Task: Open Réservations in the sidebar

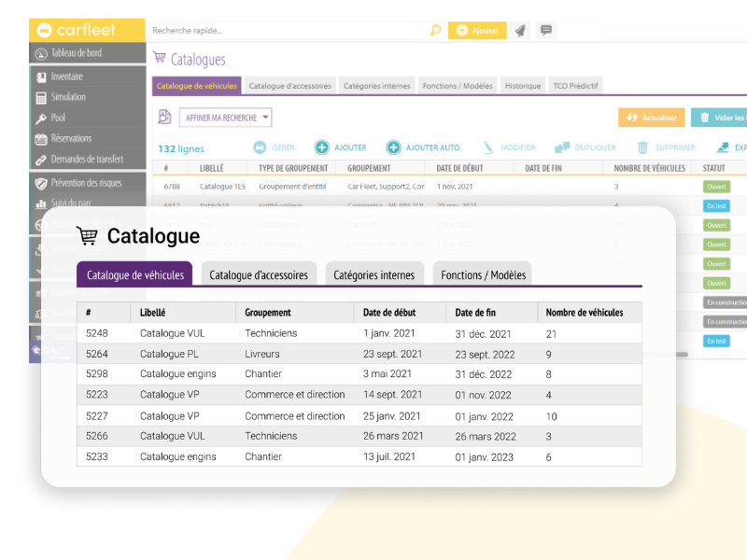Action: [x=71, y=138]
